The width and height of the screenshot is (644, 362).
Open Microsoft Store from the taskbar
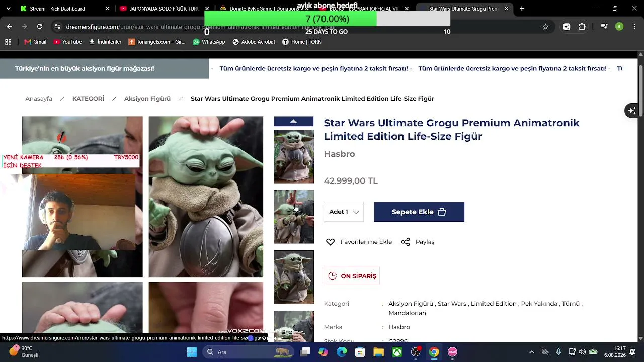[360, 352]
